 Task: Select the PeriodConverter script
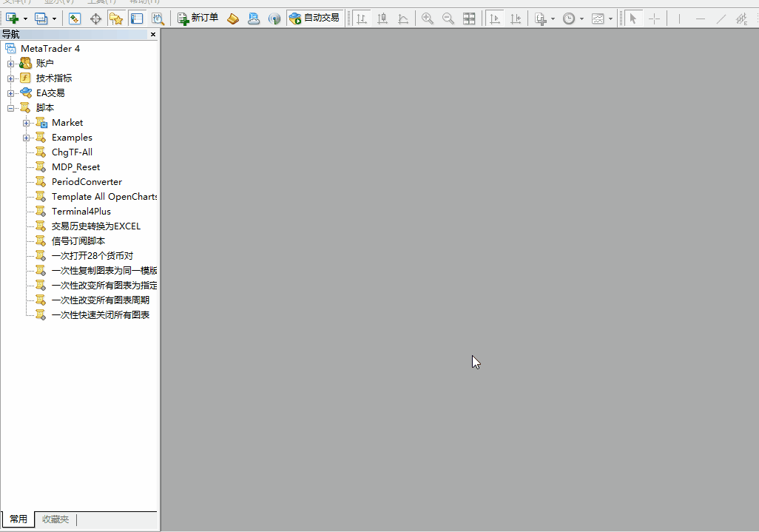pos(86,182)
